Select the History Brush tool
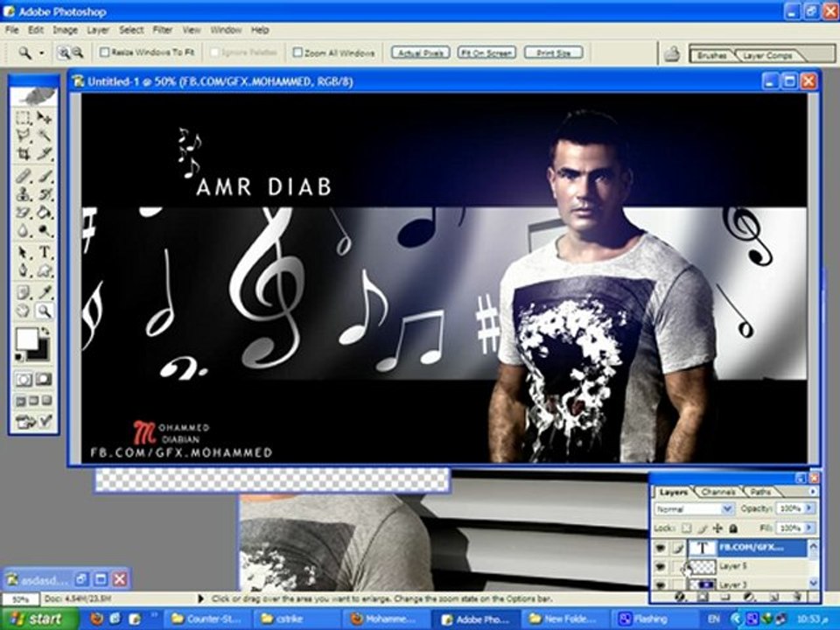 click(x=45, y=193)
